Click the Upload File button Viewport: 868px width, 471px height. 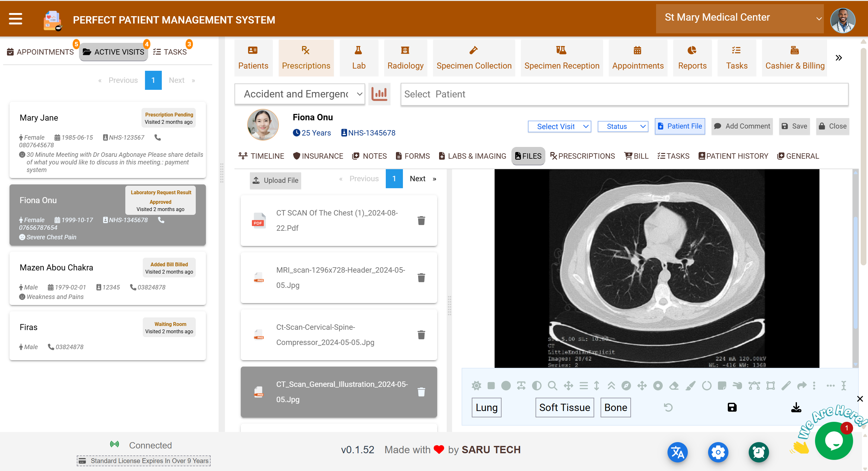click(275, 180)
